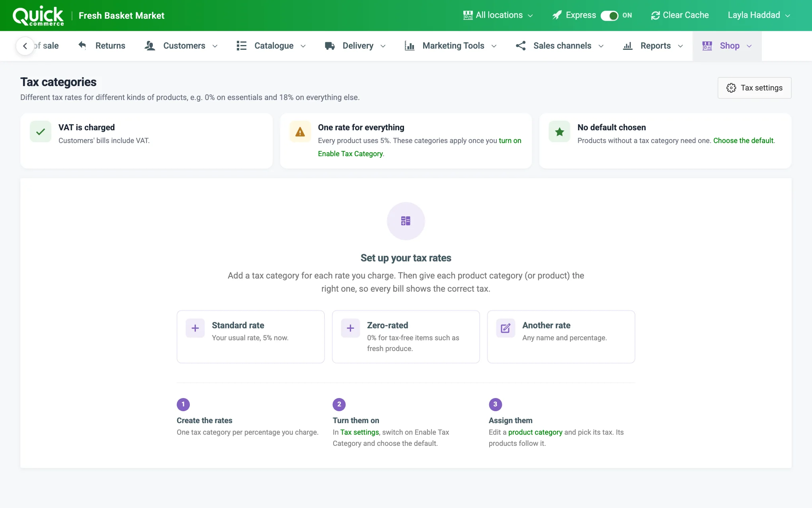The height and width of the screenshot is (508, 812).
Task: Click the Set up your tax rates heading
Action: [x=406, y=258]
